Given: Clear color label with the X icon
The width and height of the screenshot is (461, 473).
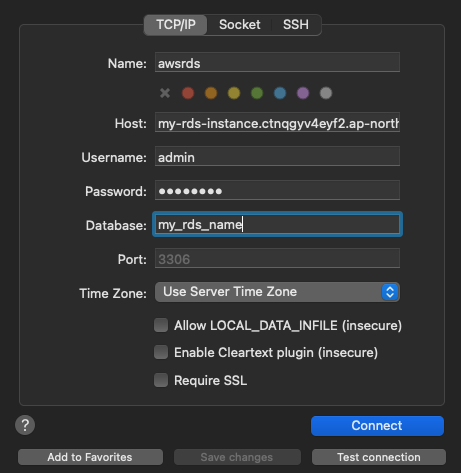Looking at the screenshot, I should click(165, 93).
